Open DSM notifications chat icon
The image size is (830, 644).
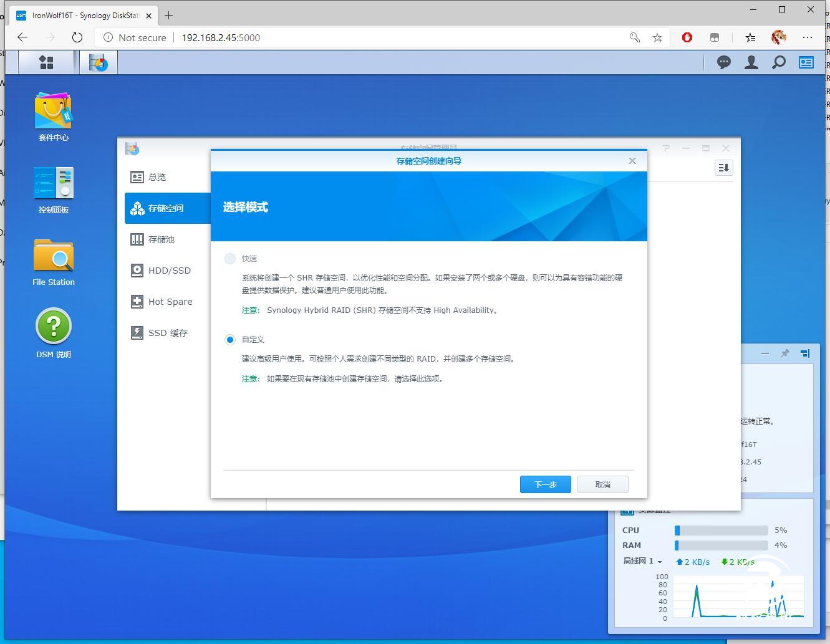coord(724,62)
